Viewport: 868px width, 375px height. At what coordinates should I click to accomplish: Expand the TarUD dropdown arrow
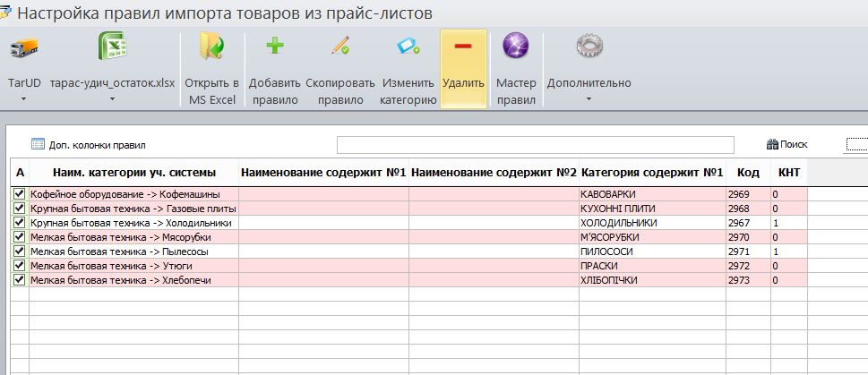click(x=24, y=99)
